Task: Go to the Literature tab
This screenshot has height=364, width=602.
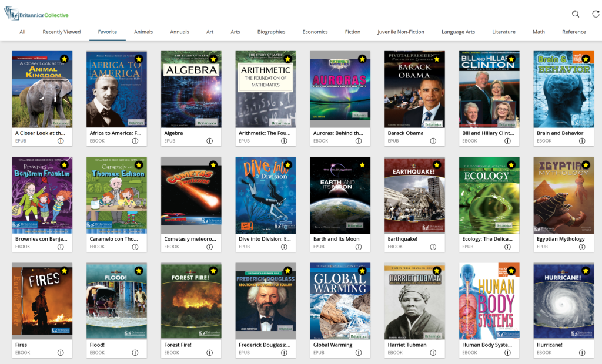Action: point(504,32)
